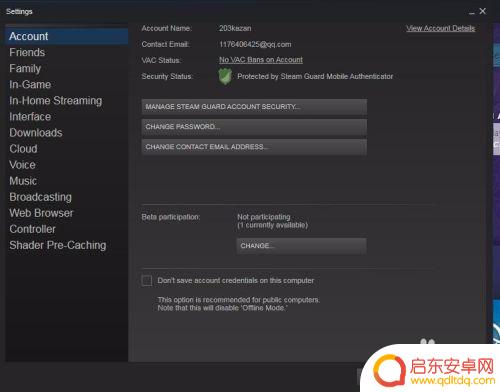
Task: Click the contact email address text
Action: pyautogui.click(x=255, y=44)
